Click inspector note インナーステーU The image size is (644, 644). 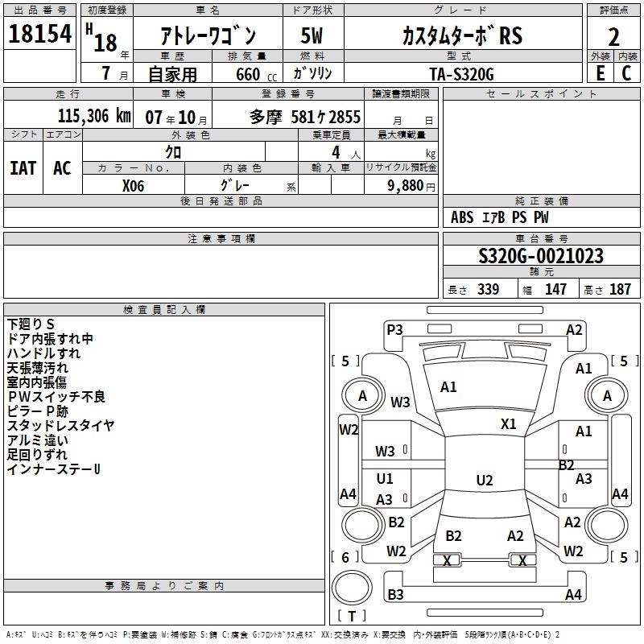click(54, 469)
